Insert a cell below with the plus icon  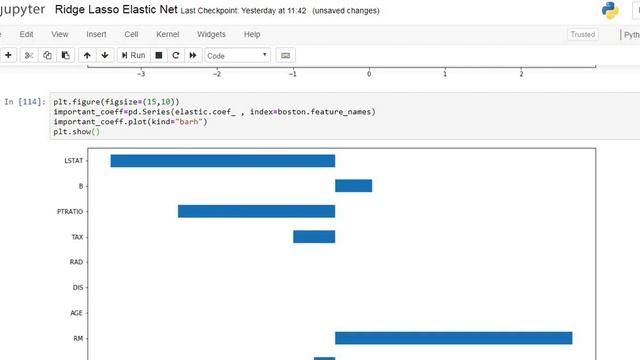click(8, 55)
